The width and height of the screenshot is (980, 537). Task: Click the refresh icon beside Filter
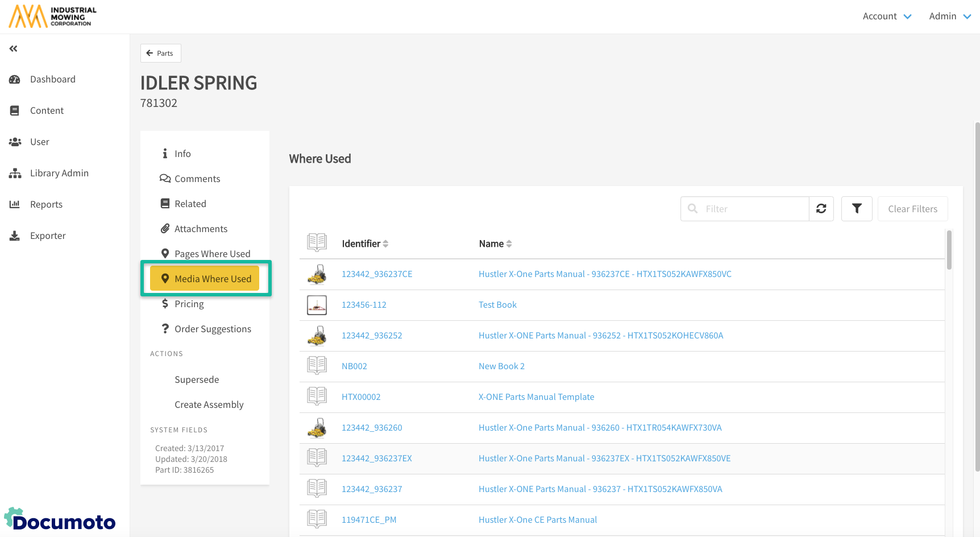(821, 209)
